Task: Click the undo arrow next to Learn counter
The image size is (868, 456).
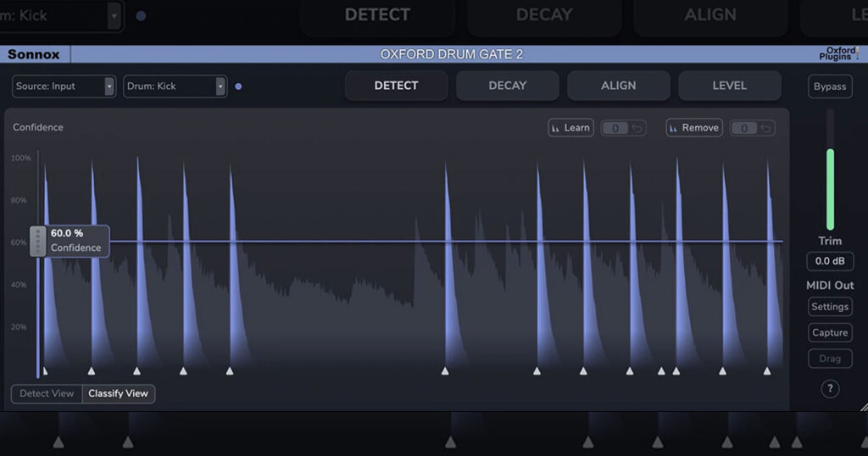Action: click(x=637, y=128)
